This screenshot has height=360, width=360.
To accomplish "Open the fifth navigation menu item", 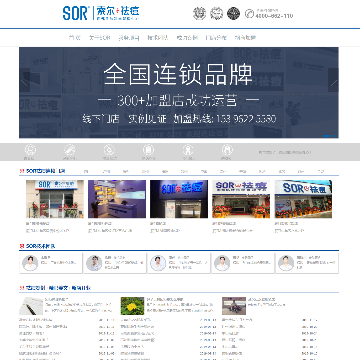I will click(x=187, y=38).
